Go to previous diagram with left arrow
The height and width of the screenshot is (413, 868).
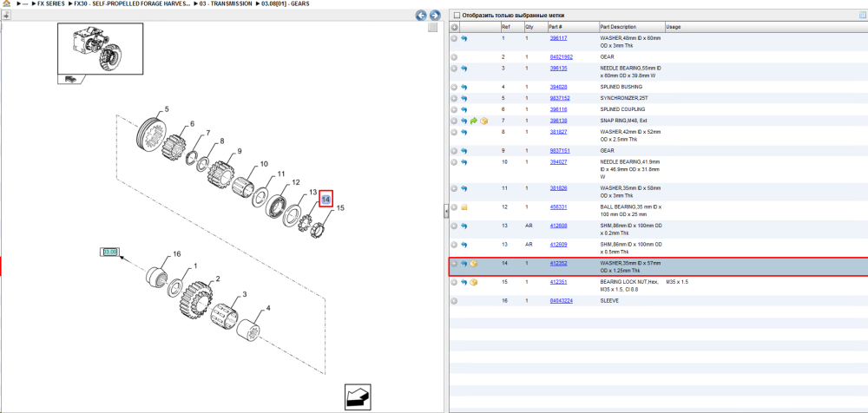coord(422,16)
